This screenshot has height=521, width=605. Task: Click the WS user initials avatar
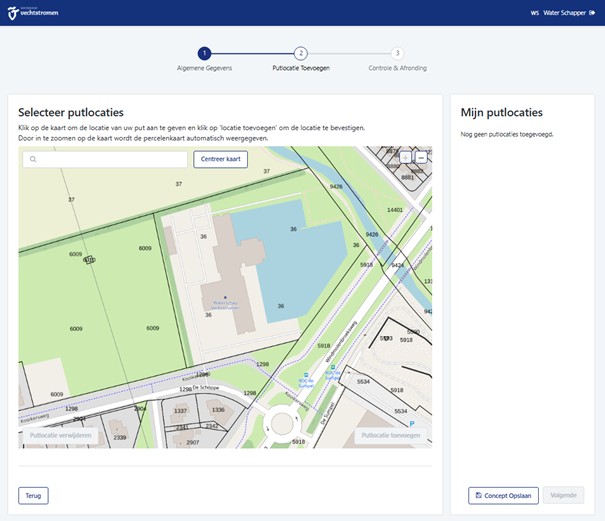pyautogui.click(x=535, y=13)
